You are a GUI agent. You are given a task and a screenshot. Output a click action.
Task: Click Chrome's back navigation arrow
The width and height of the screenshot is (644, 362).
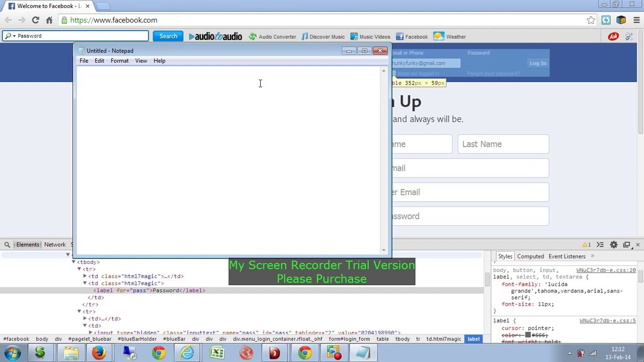(x=8, y=20)
